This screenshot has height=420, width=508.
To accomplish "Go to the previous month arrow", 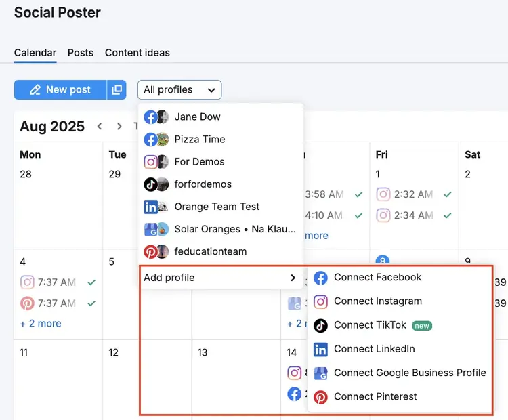I will pos(100,127).
